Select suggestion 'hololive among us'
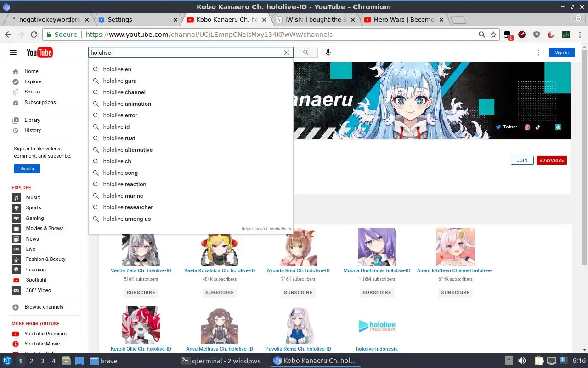 [x=191, y=218]
